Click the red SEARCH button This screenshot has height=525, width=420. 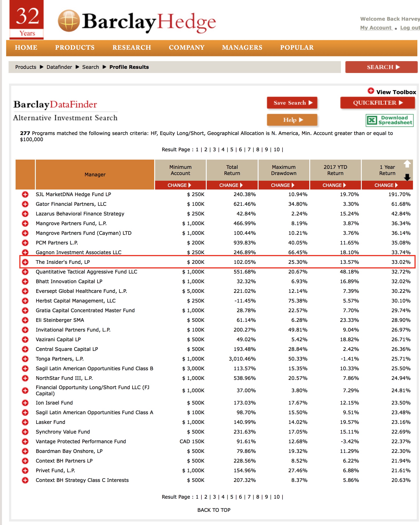click(x=381, y=67)
